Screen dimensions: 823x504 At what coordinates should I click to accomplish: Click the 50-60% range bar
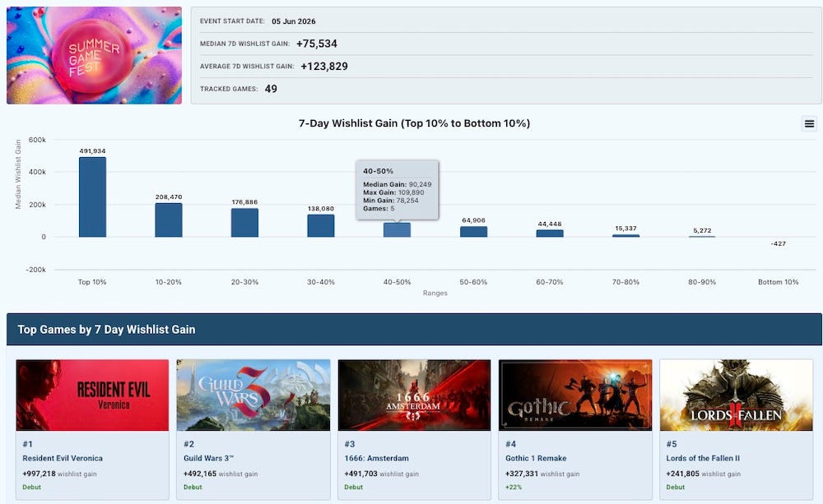point(473,232)
